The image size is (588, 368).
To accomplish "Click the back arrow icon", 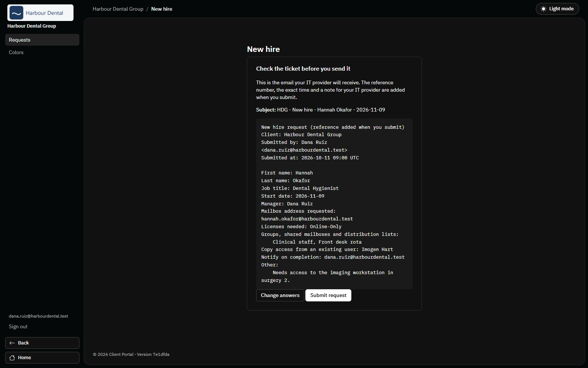I will point(12,343).
